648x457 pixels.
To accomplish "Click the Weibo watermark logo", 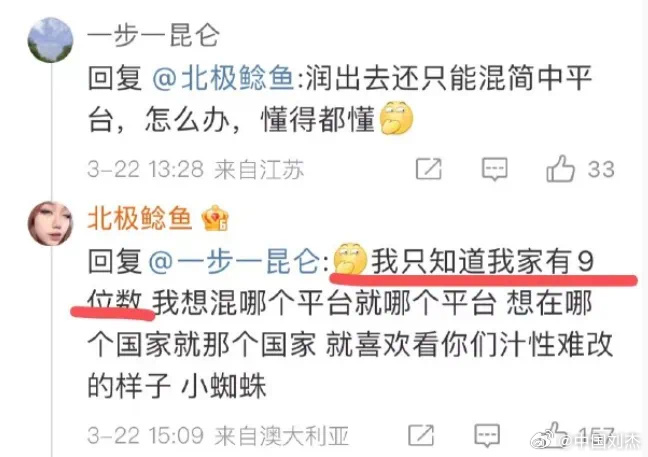I will pos(544,441).
